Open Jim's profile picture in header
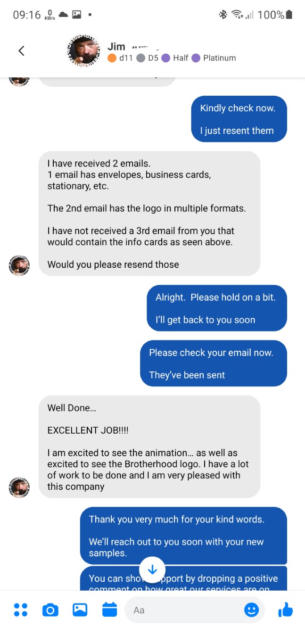Image resolution: width=305 pixels, height=644 pixels. (83, 51)
